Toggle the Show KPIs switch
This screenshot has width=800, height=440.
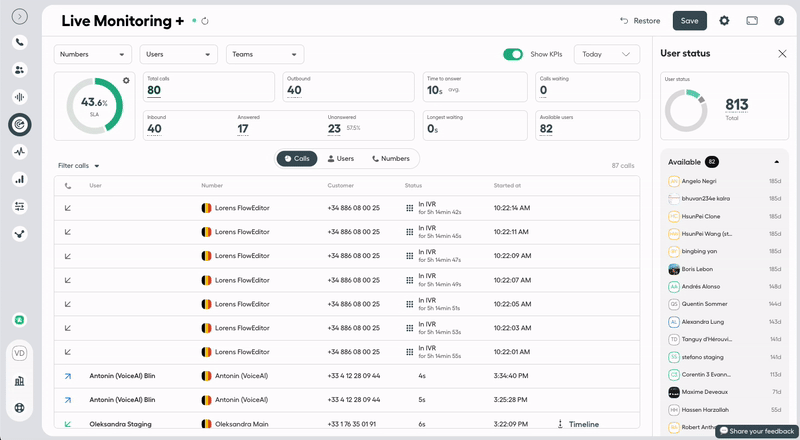pyautogui.click(x=513, y=54)
